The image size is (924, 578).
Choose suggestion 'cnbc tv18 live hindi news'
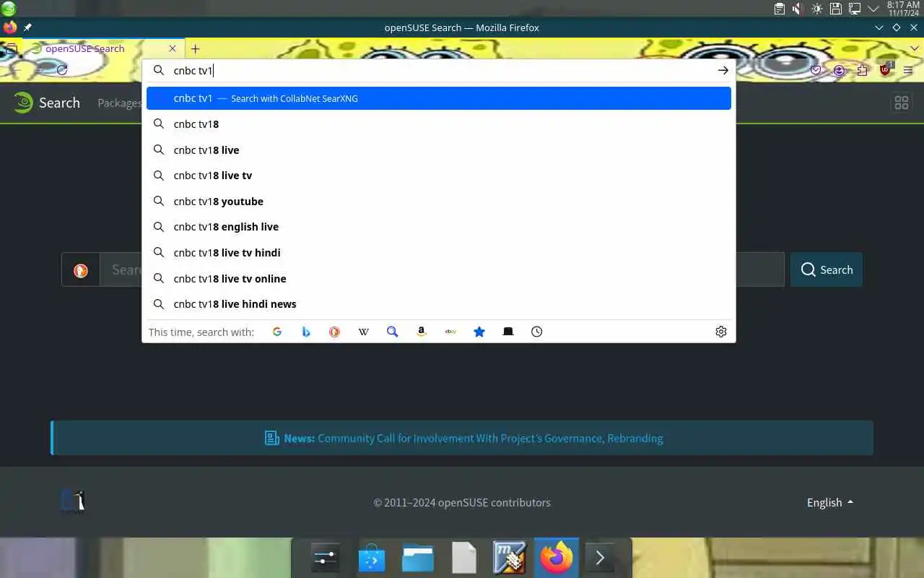tap(439, 304)
